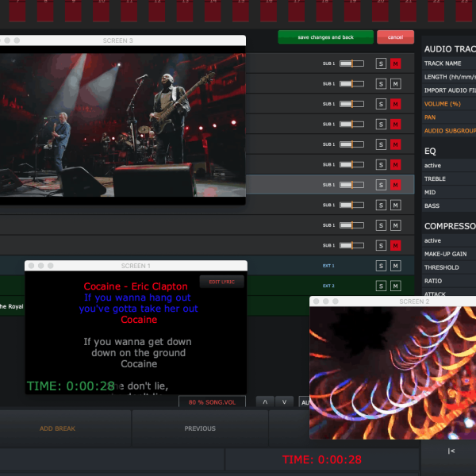The height and width of the screenshot is (476, 476).
Task: Click the COMPRESSOR active setting
Action: coord(449,240)
